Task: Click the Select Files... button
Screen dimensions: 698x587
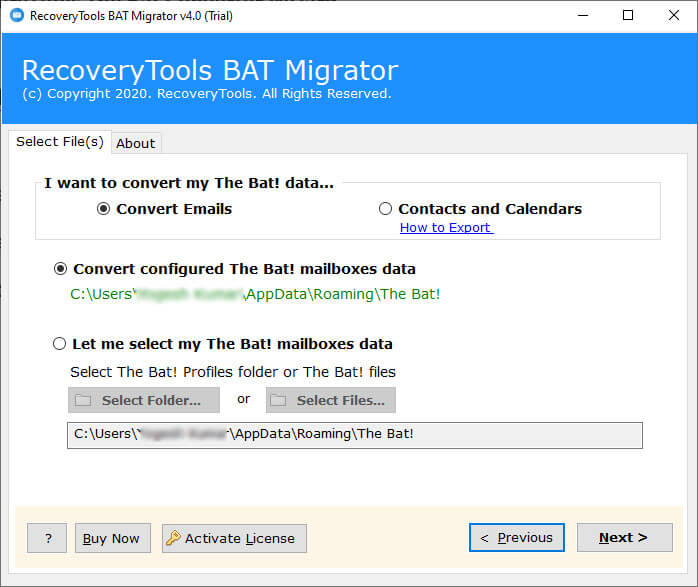Action: 331,400
